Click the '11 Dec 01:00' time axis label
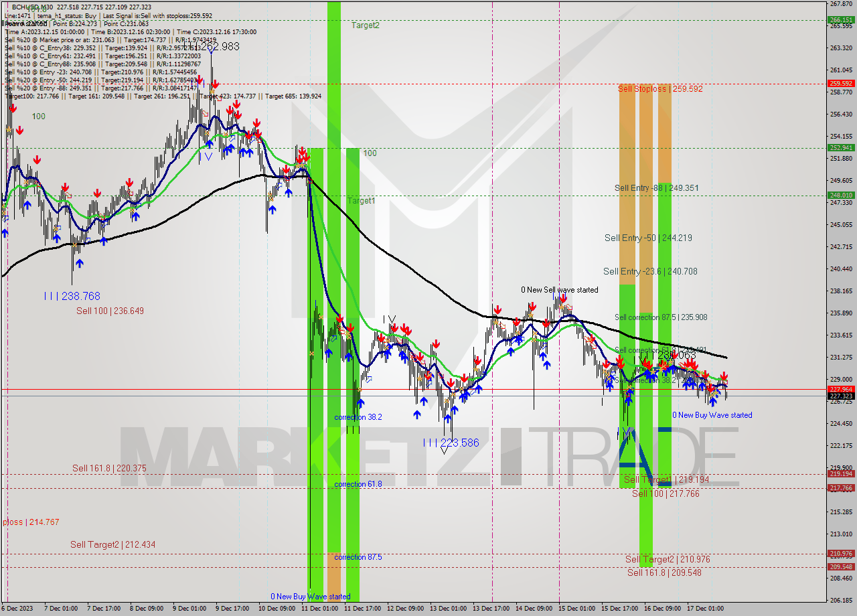The image size is (857, 616). pyautogui.click(x=320, y=609)
